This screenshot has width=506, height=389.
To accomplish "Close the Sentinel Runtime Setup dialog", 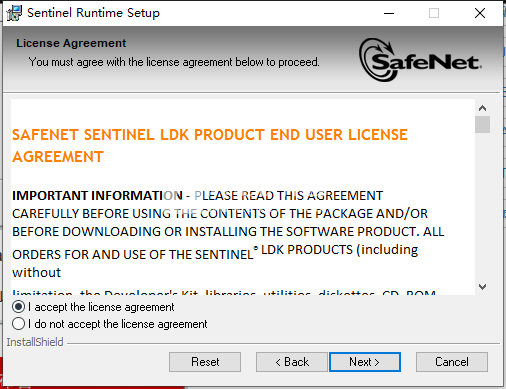I will [x=480, y=13].
